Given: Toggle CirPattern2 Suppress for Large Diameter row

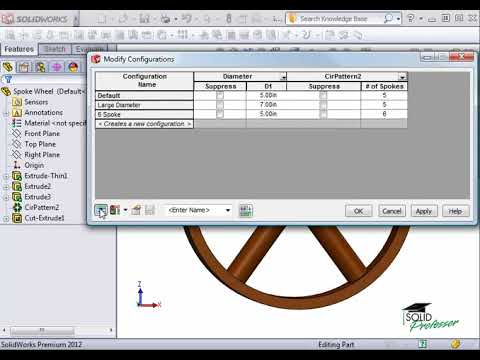Looking at the screenshot, I should pos(323,105).
